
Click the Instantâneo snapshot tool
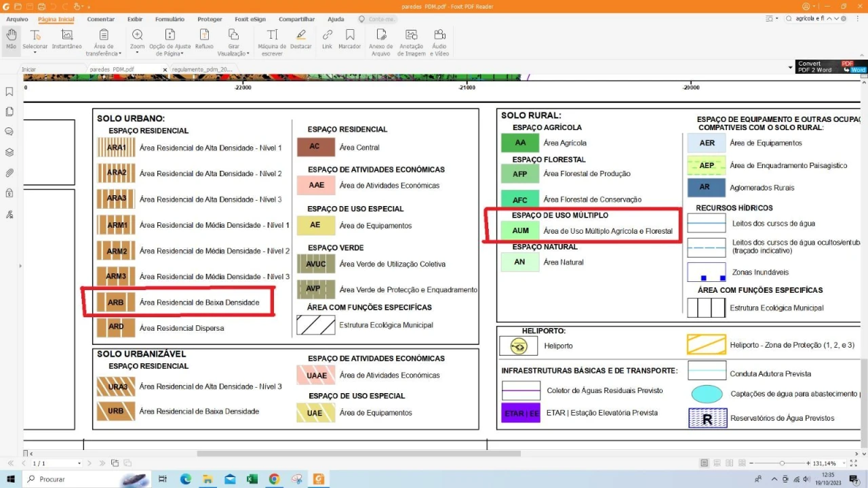click(x=66, y=39)
